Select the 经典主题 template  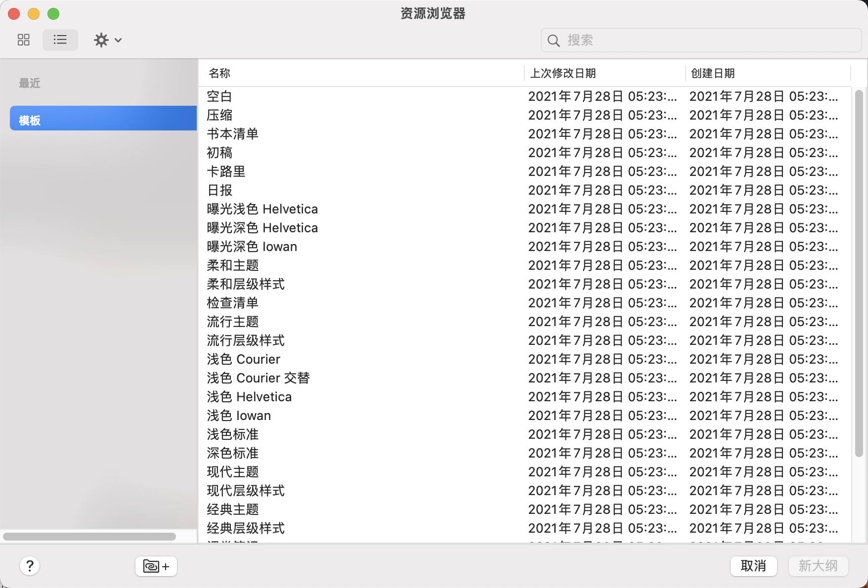coord(525,509)
